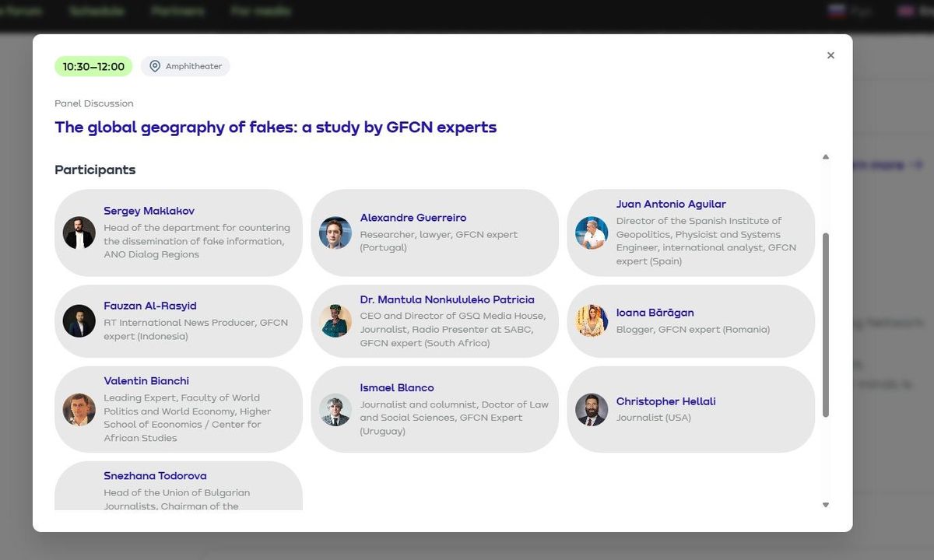Click Ismael Blanco's profile picture
Image resolution: width=934 pixels, height=560 pixels.
[x=335, y=409]
